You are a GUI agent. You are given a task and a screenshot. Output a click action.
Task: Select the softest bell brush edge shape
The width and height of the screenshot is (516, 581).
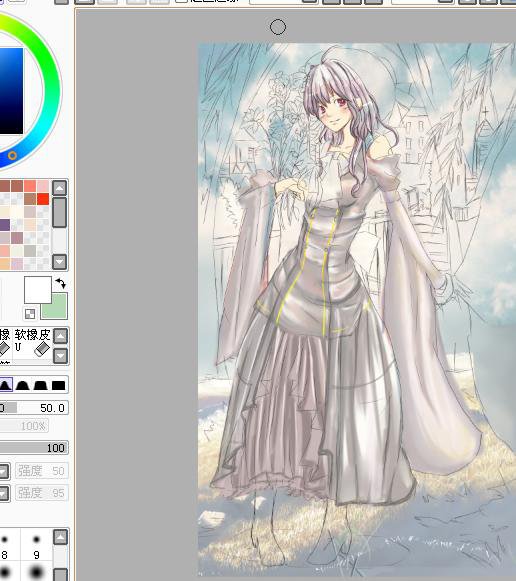click(x=6, y=385)
